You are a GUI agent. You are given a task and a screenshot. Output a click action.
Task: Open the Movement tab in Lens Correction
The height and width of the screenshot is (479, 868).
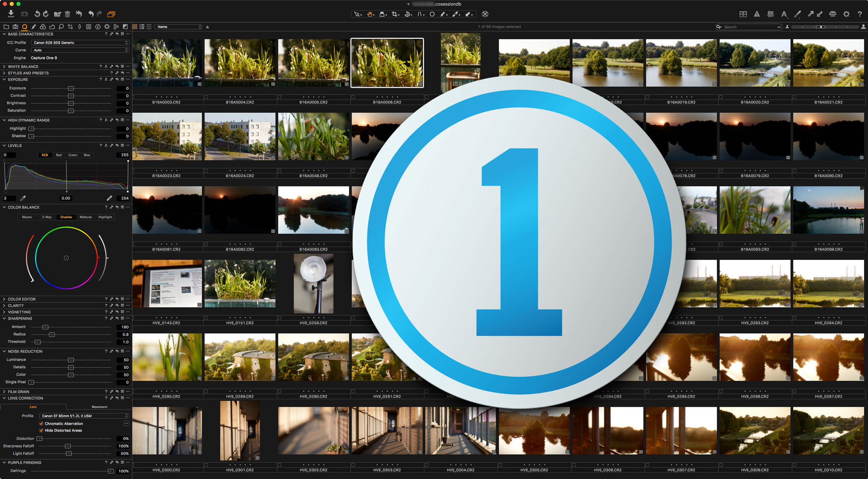[99, 407]
